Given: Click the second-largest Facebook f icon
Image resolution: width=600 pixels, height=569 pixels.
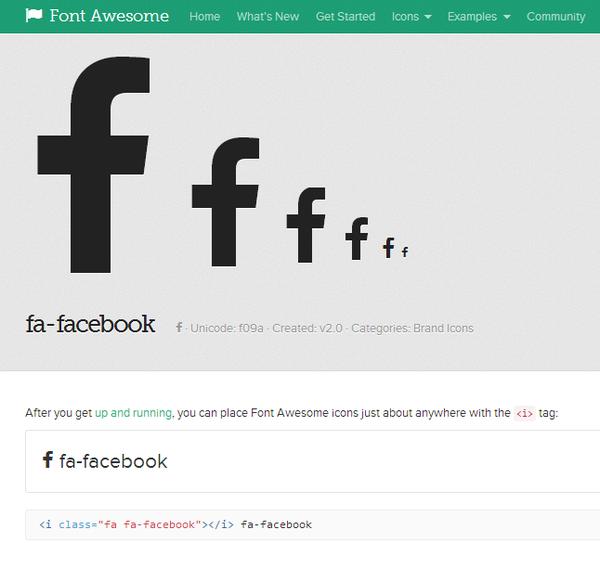Looking at the screenshot, I should click(x=225, y=202).
